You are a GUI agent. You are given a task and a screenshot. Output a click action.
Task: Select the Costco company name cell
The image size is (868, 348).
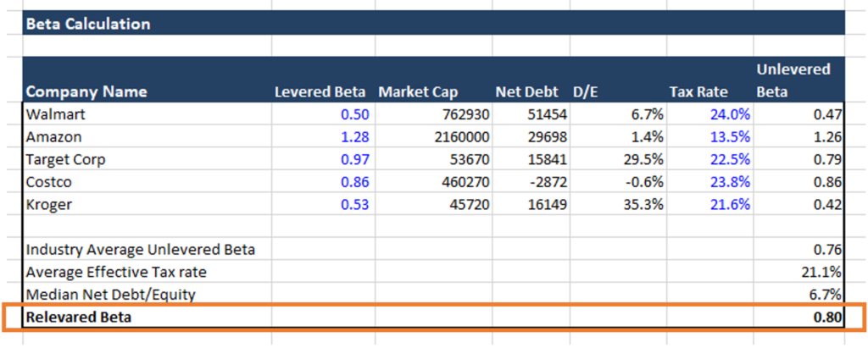point(147,182)
